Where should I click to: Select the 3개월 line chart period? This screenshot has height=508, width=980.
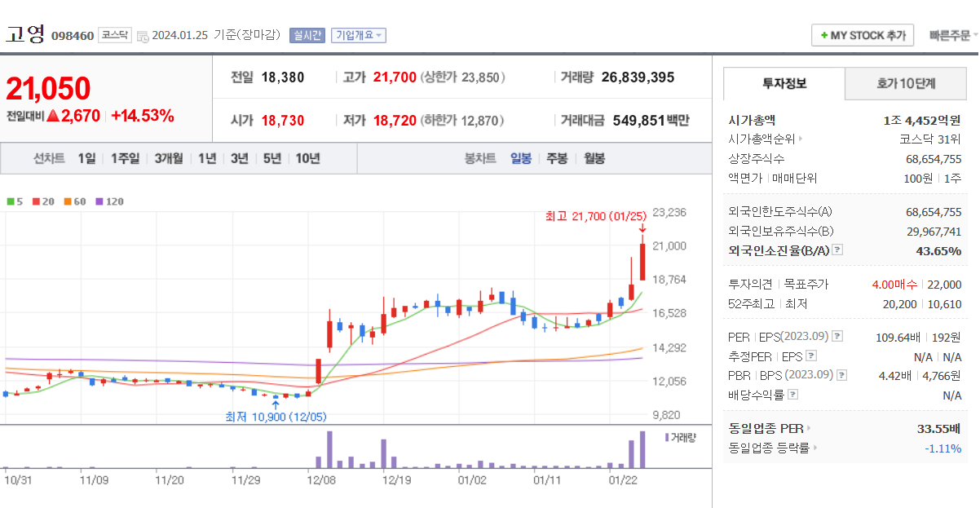tap(169, 158)
